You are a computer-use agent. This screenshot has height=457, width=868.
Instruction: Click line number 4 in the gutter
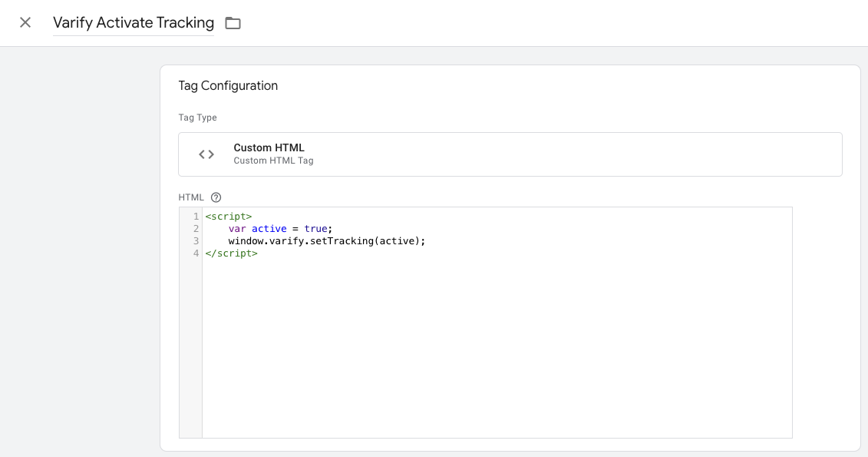pos(196,253)
